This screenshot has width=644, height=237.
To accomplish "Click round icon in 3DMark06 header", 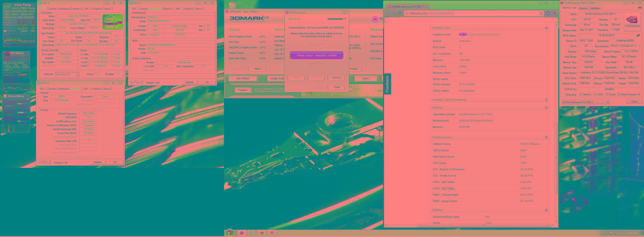I will (x=375, y=19).
